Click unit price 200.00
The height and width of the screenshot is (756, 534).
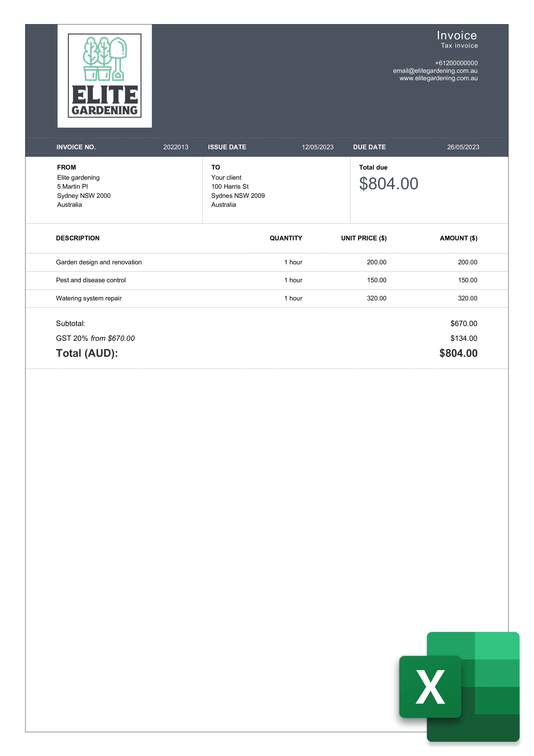(x=377, y=262)
